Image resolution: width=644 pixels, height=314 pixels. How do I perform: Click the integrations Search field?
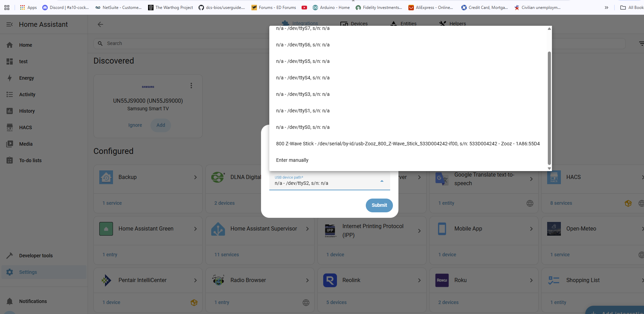[x=181, y=44]
